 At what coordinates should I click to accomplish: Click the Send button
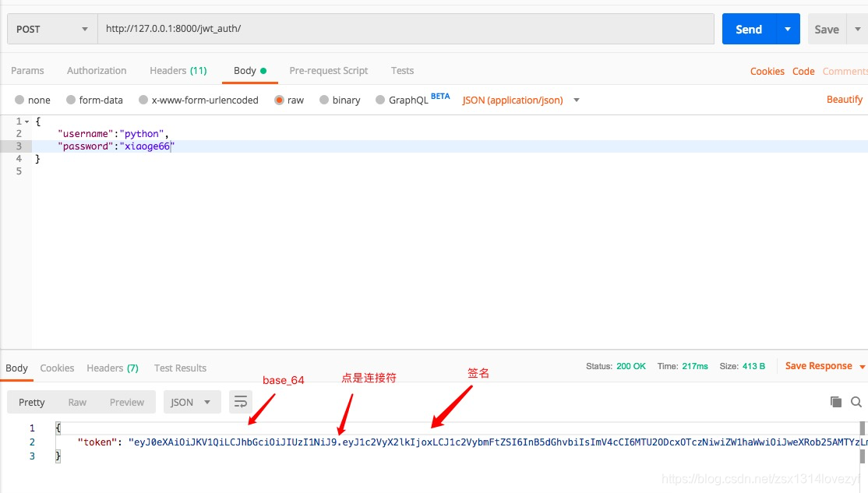[x=747, y=28]
